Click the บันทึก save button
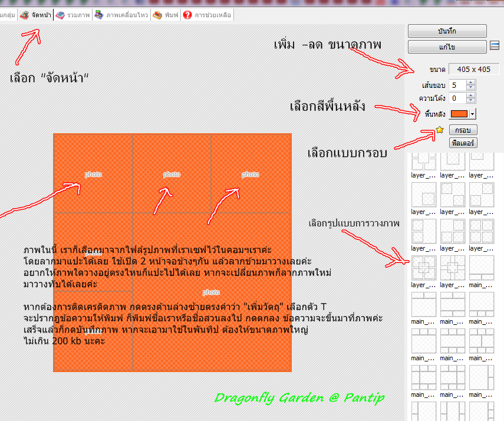The image size is (504, 421). pyautogui.click(x=447, y=31)
